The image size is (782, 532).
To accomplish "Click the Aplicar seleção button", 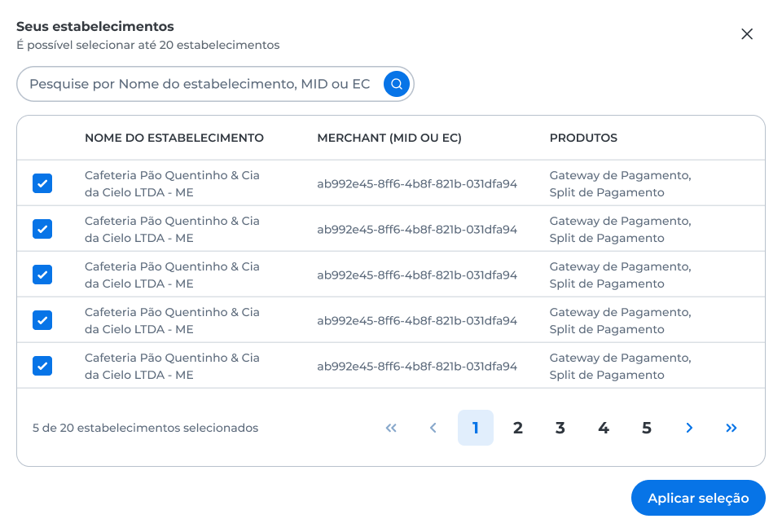I will tap(698, 498).
